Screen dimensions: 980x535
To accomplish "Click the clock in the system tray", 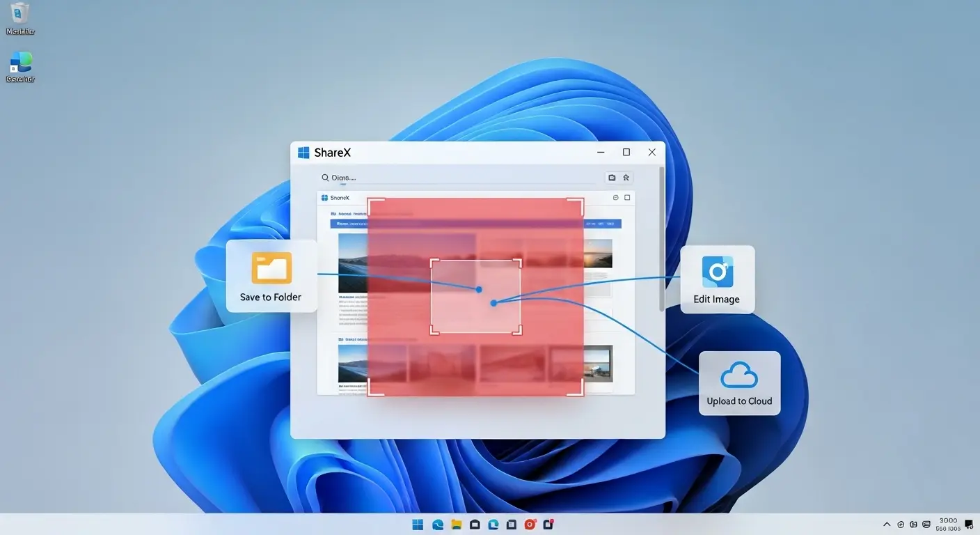I will click(948, 523).
